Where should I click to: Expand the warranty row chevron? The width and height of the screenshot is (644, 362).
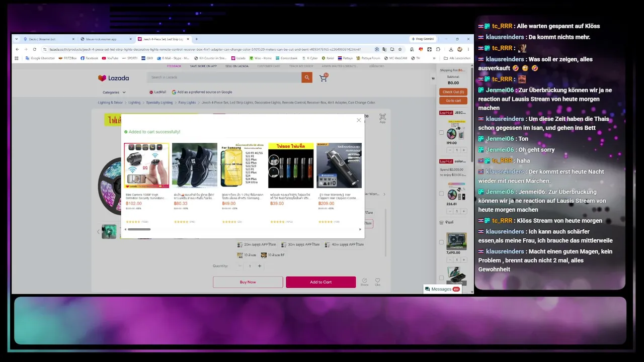pos(384,194)
